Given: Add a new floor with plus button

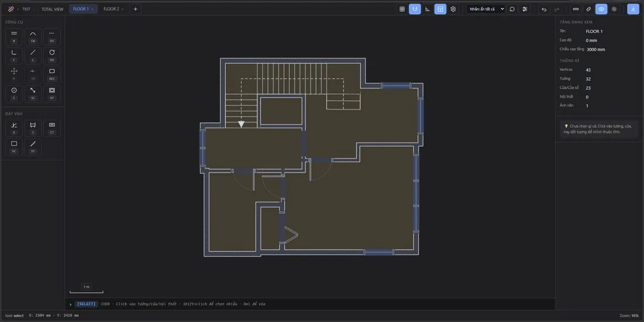Looking at the screenshot, I should (x=136, y=9).
